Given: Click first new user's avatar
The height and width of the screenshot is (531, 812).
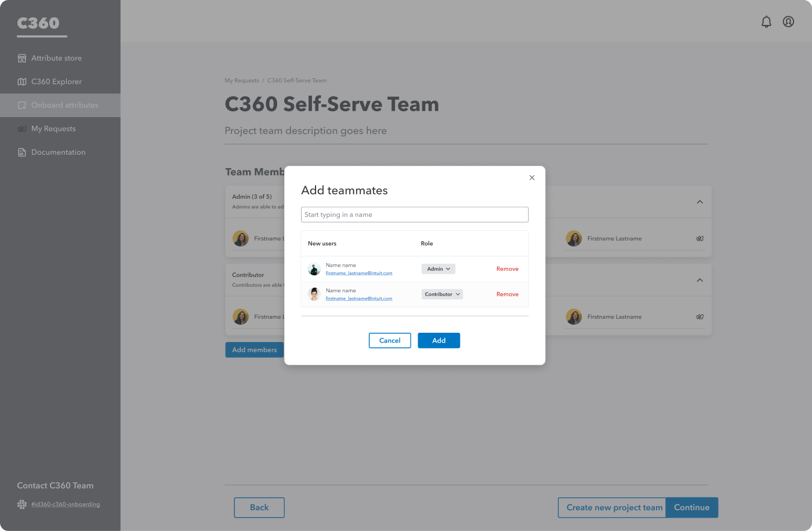Looking at the screenshot, I should (x=314, y=269).
